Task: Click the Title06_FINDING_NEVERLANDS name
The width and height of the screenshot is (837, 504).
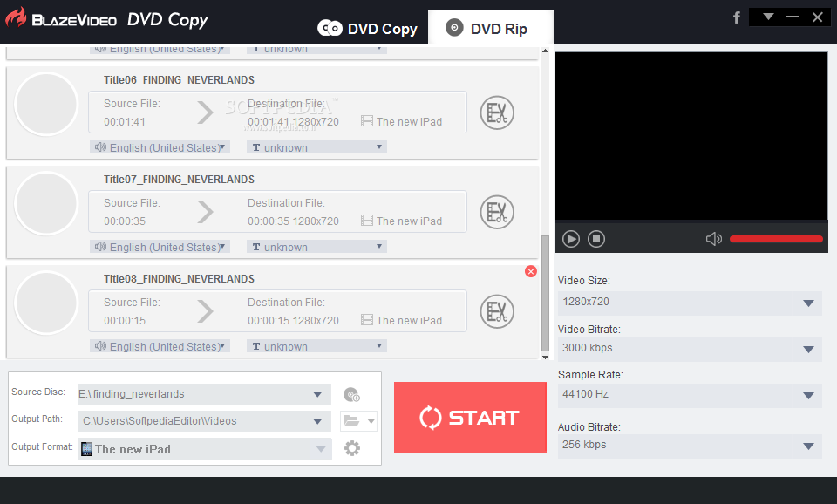Action: [179, 80]
